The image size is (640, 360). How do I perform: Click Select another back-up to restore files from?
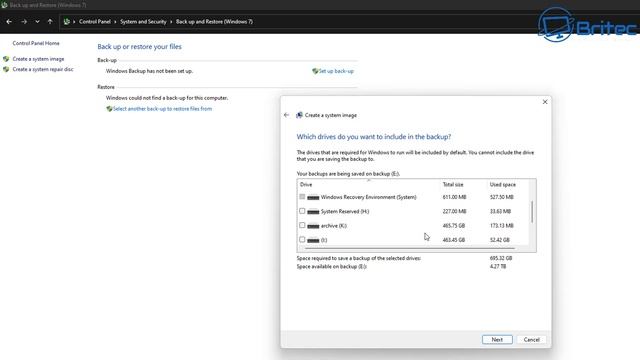click(x=162, y=109)
